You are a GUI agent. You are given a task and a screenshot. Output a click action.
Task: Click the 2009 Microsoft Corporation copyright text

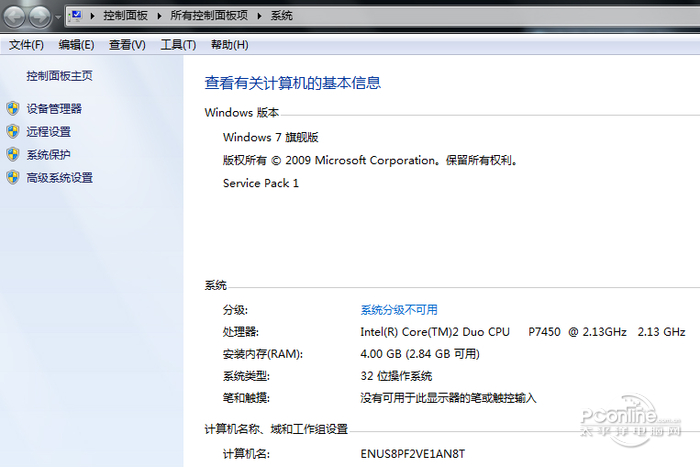[370, 160]
